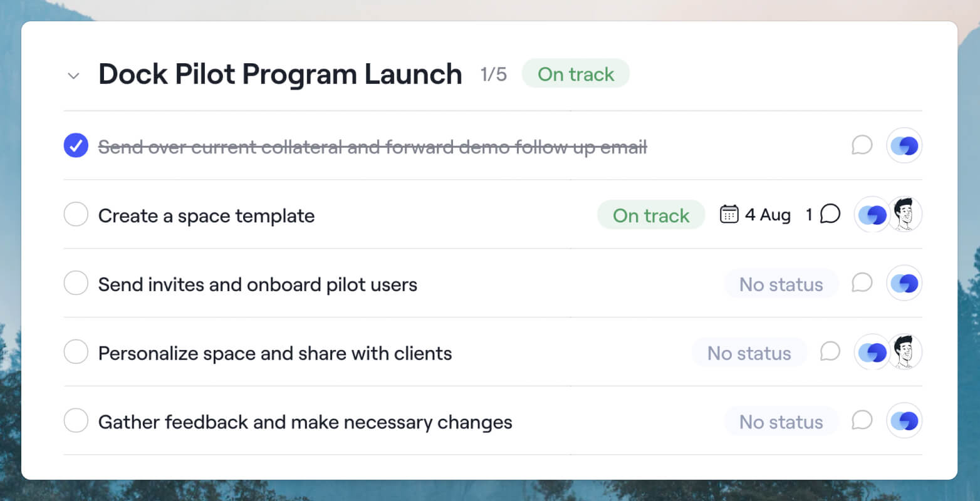
Task: Set status for Send invites task
Action: [x=781, y=284]
